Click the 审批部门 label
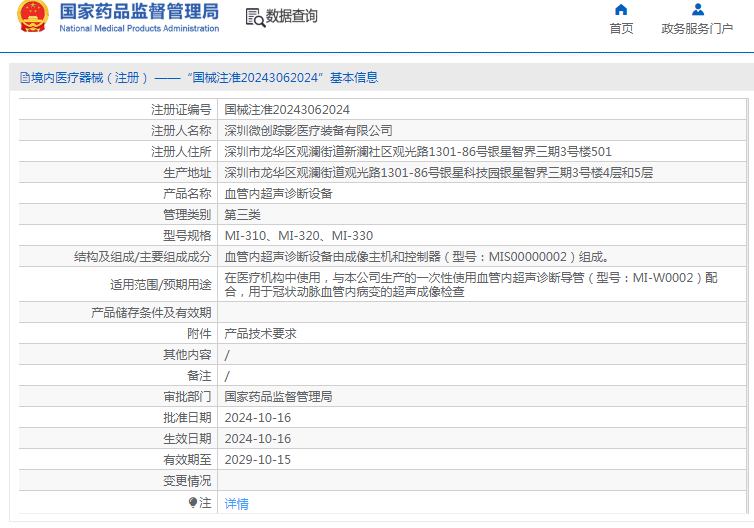The image size is (754, 528). (x=187, y=397)
